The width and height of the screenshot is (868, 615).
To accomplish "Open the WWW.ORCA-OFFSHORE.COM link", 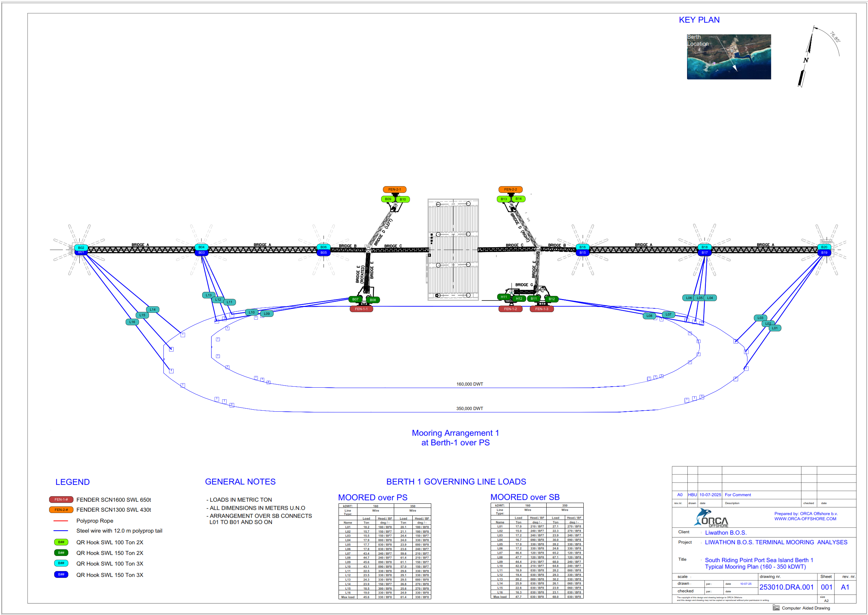I will pos(805,519).
